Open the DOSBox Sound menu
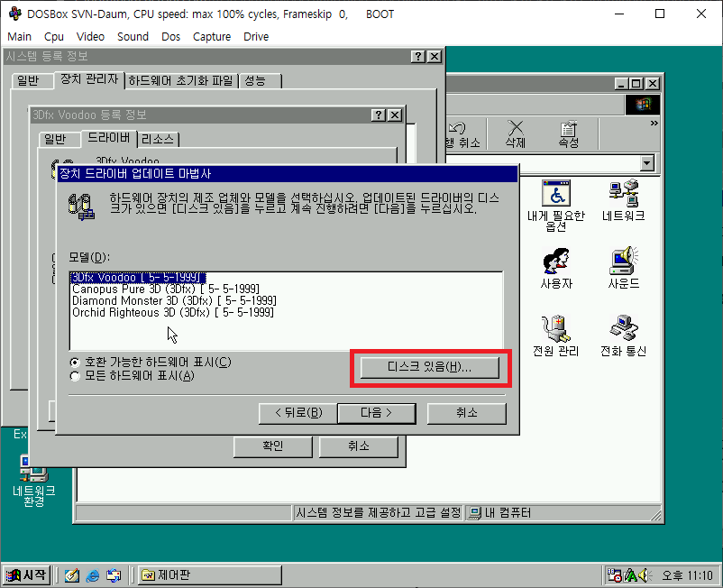This screenshot has width=723, height=588. pyautogui.click(x=133, y=36)
